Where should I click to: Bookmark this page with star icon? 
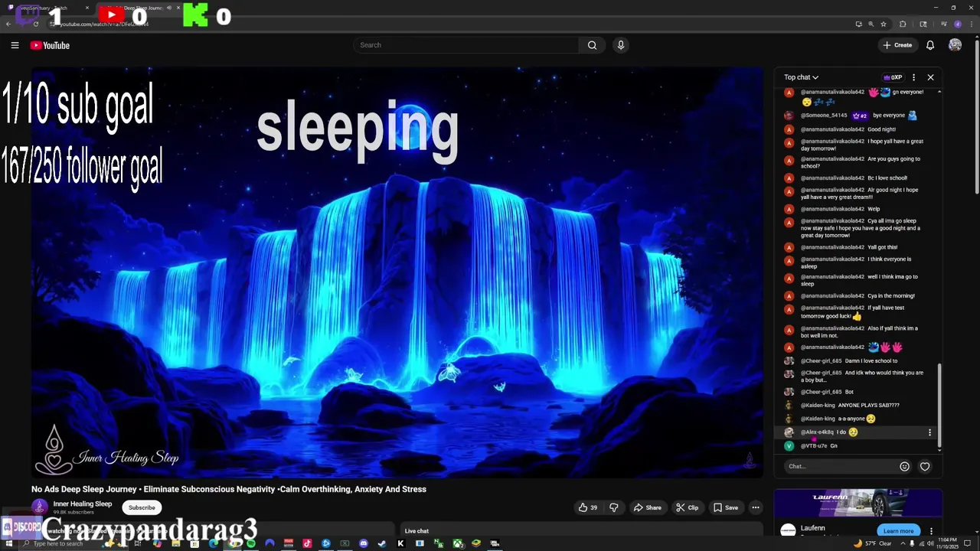[x=883, y=24]
